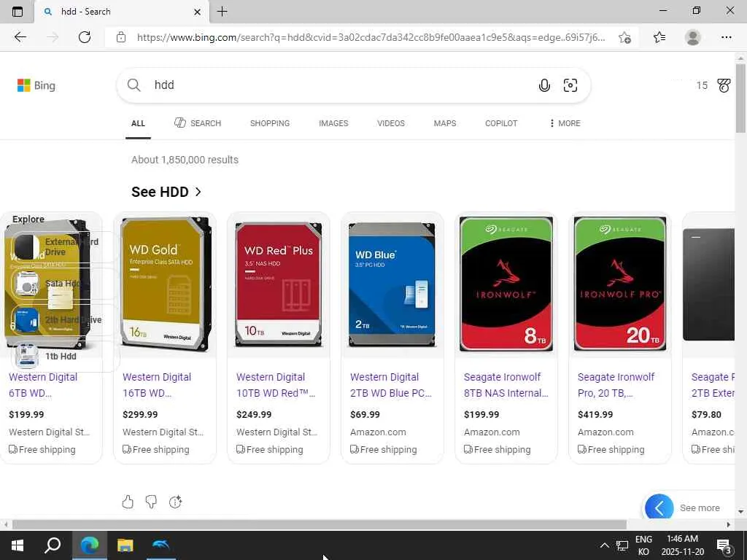
Task: Click the horizontal scrollbar at page bottom
Action: (320, 524)
